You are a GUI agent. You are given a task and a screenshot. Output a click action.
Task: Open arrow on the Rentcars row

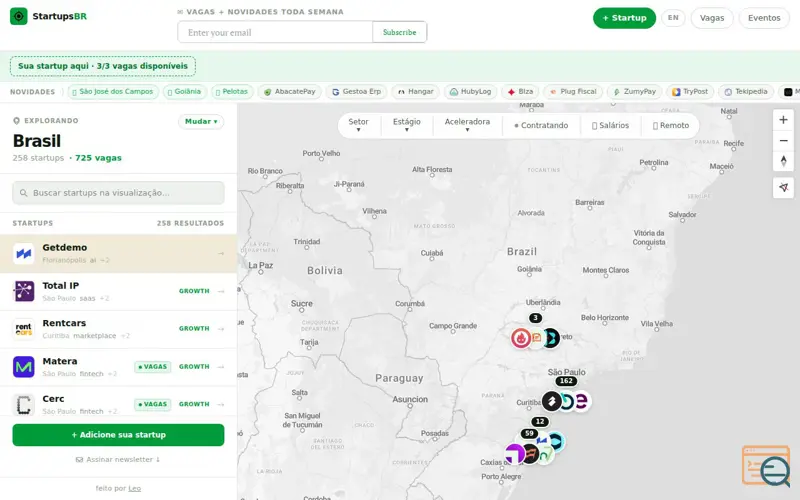(x=221, y=329)
